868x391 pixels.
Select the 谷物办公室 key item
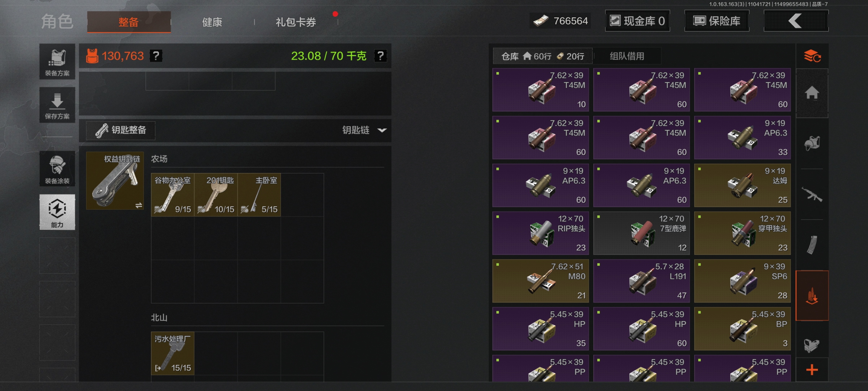173,195
